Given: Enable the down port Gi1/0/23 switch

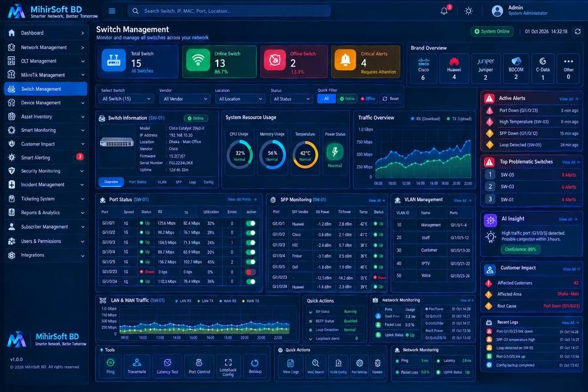Looking at the screenshot, I should click(250, 272).
